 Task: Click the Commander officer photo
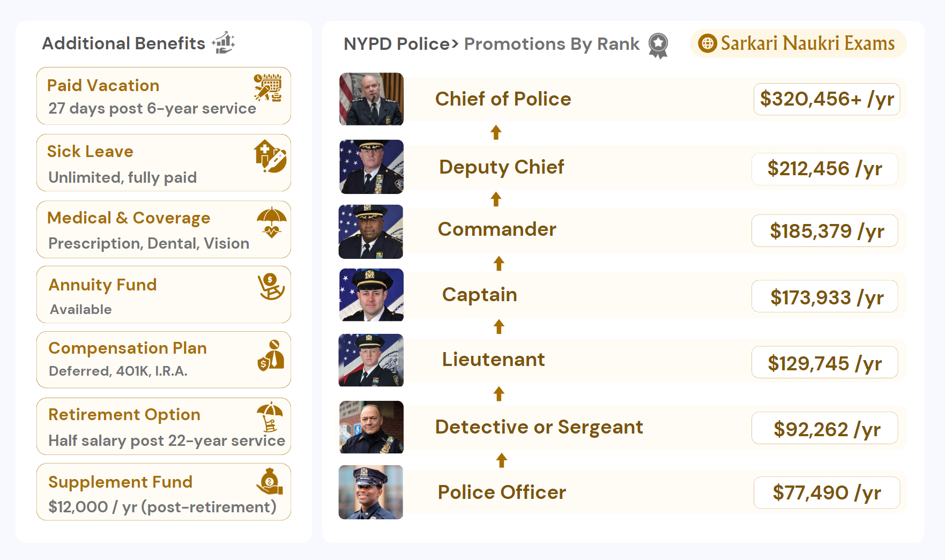tap(371, 232)
